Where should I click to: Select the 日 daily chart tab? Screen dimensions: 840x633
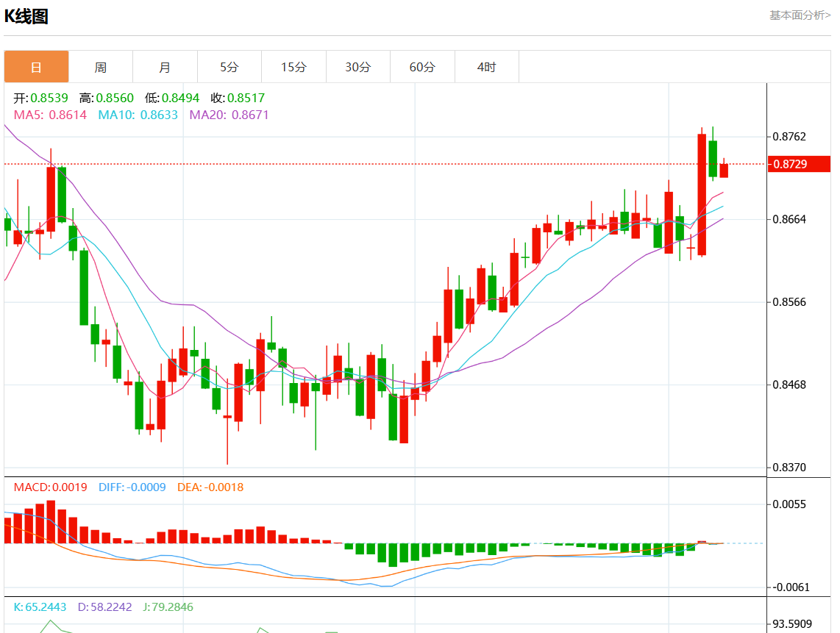tap(37, 67)
